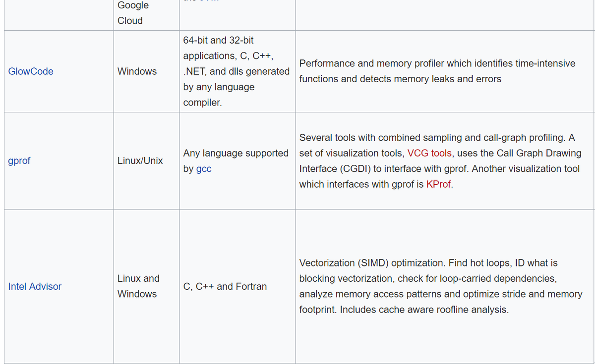This screenshot has width=595, height=364.
Task: Open the gprof article link
Action: 19,161
